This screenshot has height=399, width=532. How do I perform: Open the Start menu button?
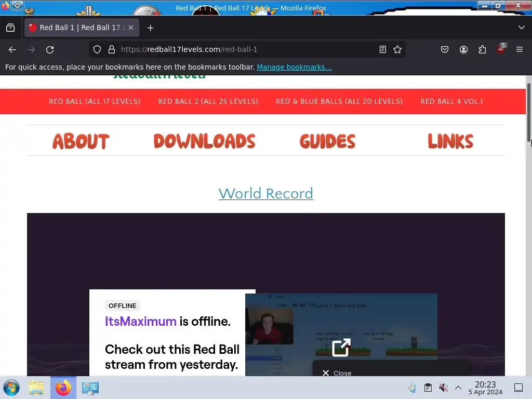(11, 388)
